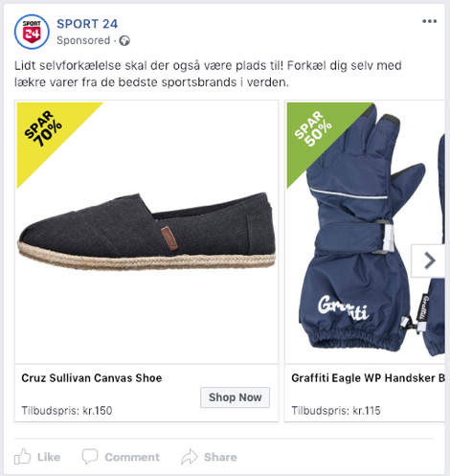Click the speech bubble Comment icon

click(90, 457)
